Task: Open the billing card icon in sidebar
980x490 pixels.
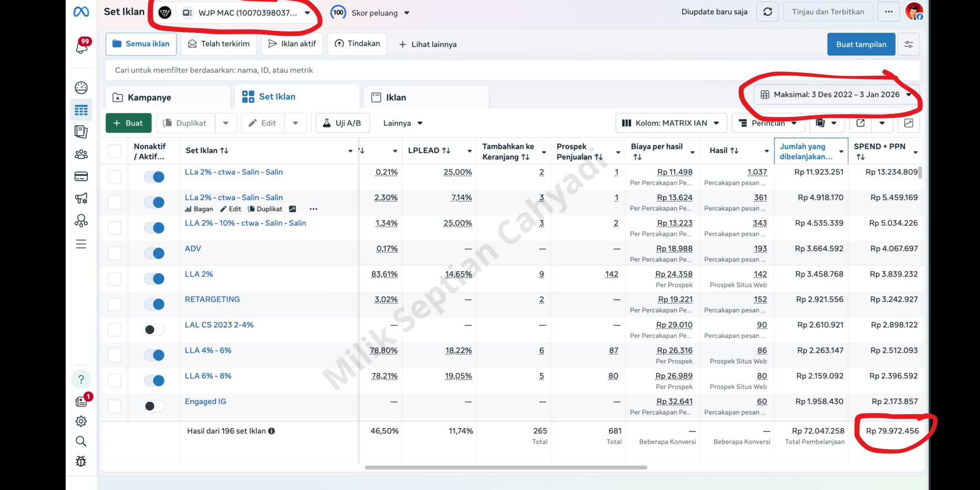Action: 81,176
